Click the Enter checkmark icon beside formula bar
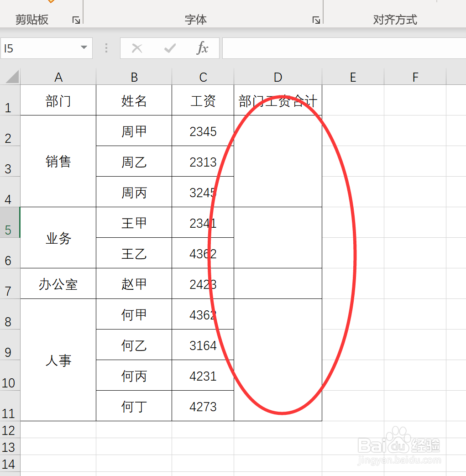 pyautogui.click(x=169, y=48)
